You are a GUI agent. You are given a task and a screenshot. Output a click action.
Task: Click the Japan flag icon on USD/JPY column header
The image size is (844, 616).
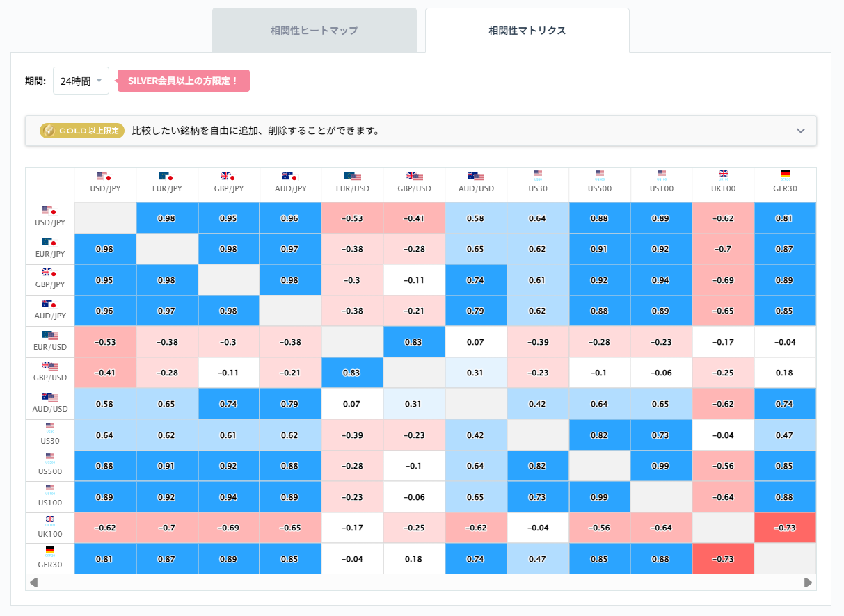coord(105,176)
